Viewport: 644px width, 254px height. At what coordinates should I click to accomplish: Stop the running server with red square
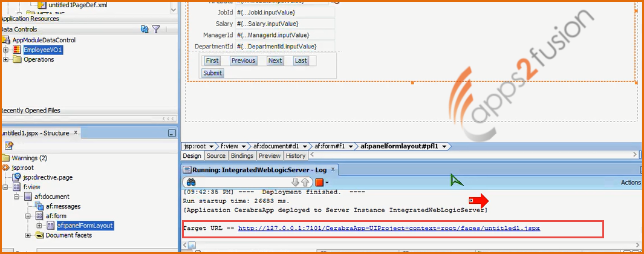[319, 182]
